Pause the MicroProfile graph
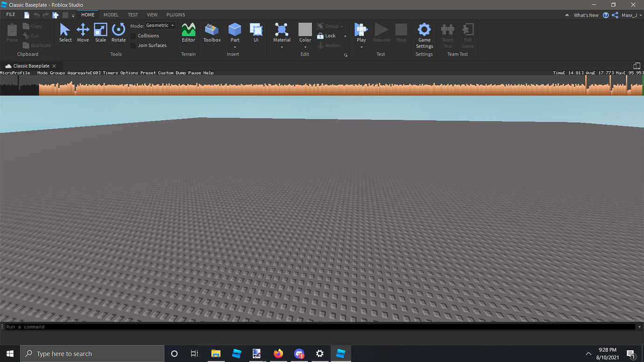Screen dimensions: 644x362 click(194, 73)
